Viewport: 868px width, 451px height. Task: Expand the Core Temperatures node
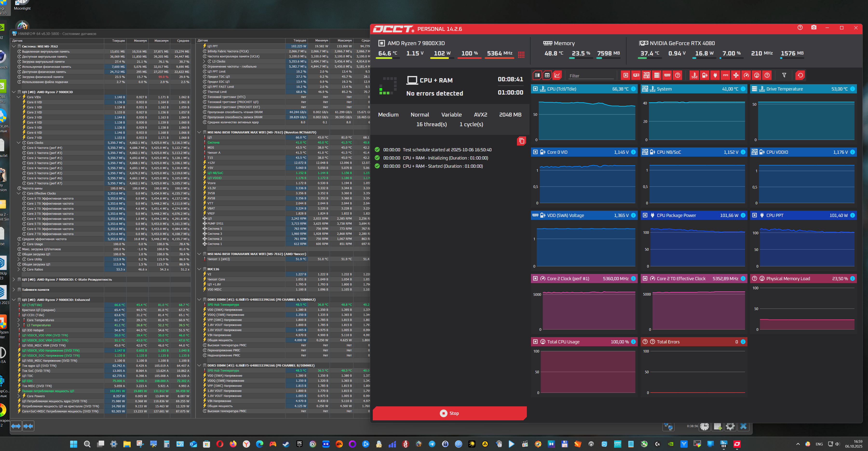click(19, 320)
